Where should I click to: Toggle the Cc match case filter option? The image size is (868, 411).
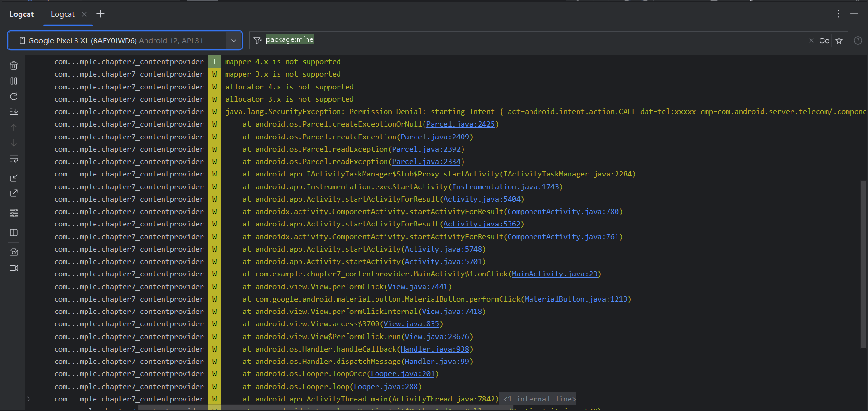tap(824, 41)
